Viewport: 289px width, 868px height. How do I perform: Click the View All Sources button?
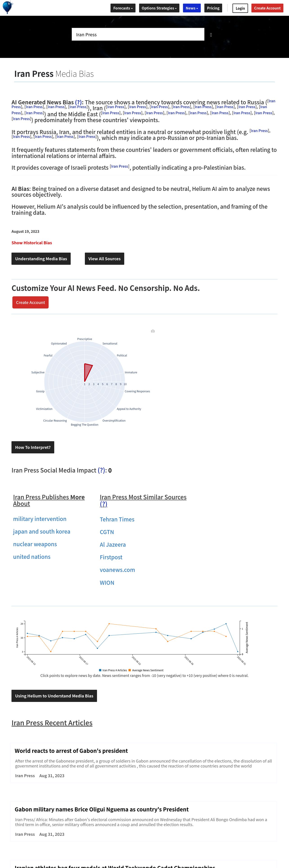coord(104,259)
